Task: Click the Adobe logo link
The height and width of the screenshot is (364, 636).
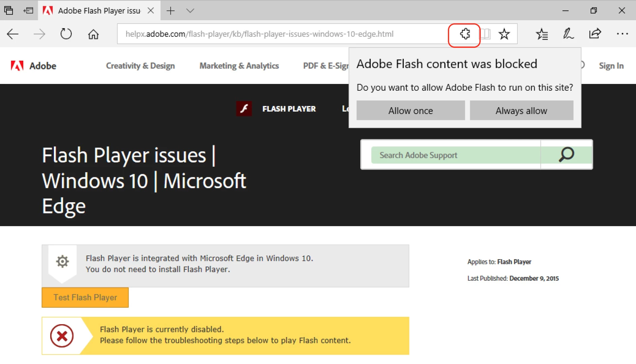Action: click(x=33, y=66)
